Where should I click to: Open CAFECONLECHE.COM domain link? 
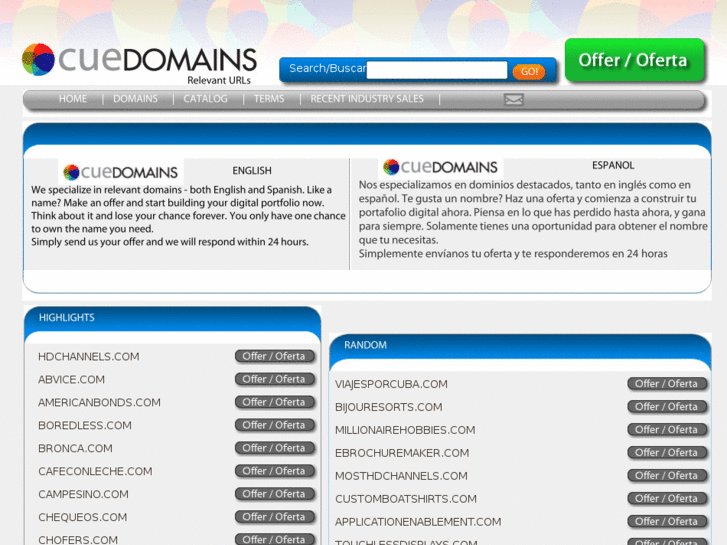[95, 471]
